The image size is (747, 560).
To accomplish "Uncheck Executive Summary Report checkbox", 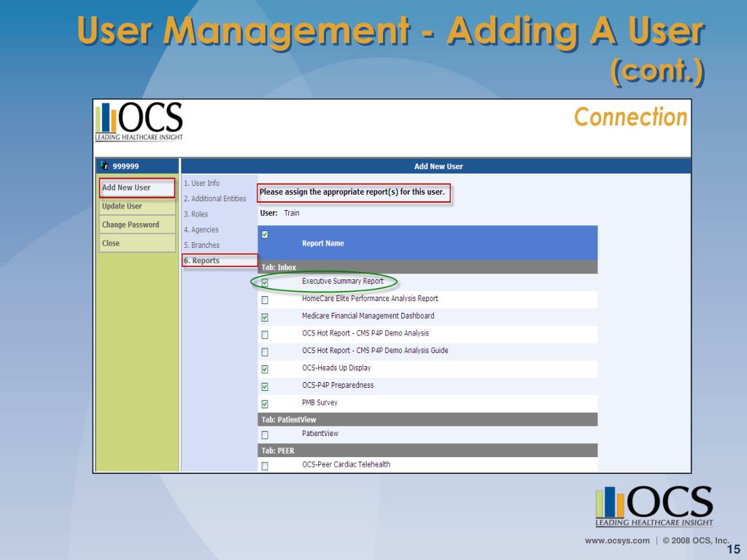I will point(265,282).
